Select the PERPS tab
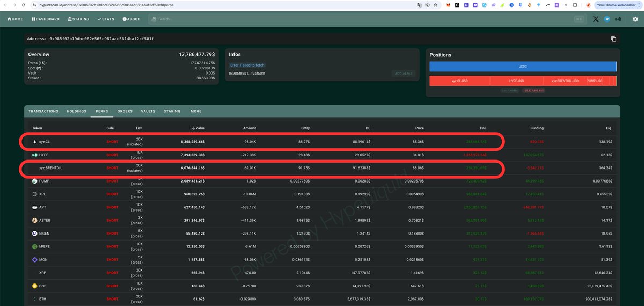 pyautogui.click(x=102, y=111)
